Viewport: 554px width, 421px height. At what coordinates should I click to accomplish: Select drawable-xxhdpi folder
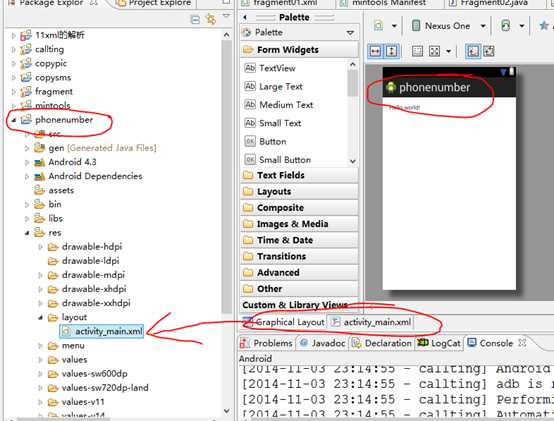[x=96, y=303]
